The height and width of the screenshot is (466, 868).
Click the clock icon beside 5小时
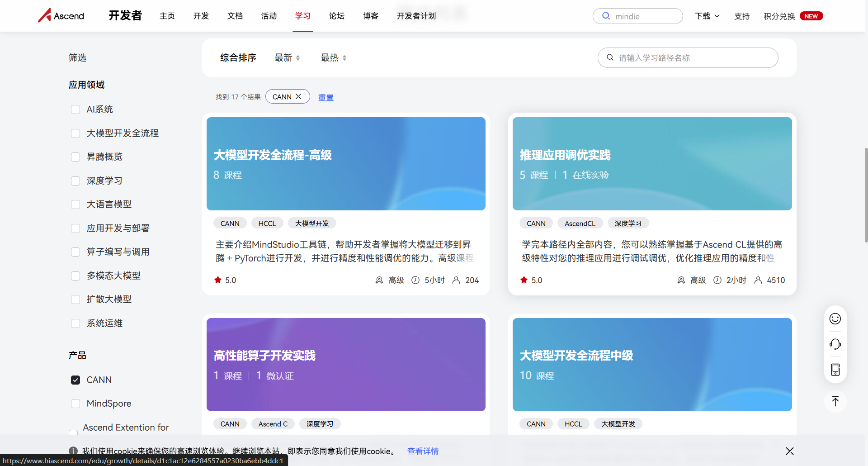click(415, 280)
